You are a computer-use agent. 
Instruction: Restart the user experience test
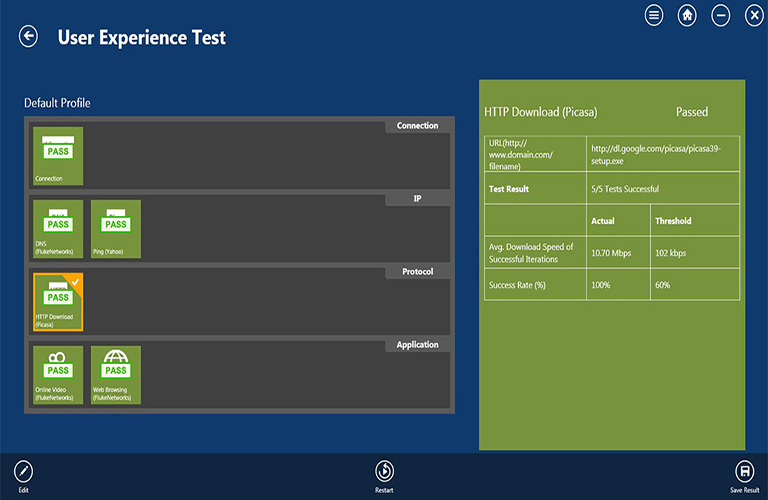(384, 471)
